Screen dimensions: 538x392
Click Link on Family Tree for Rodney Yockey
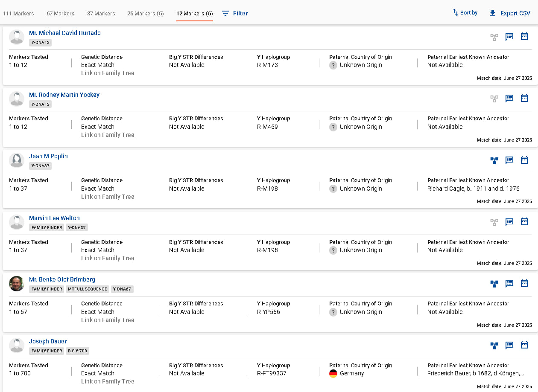(x=108, y=135)
